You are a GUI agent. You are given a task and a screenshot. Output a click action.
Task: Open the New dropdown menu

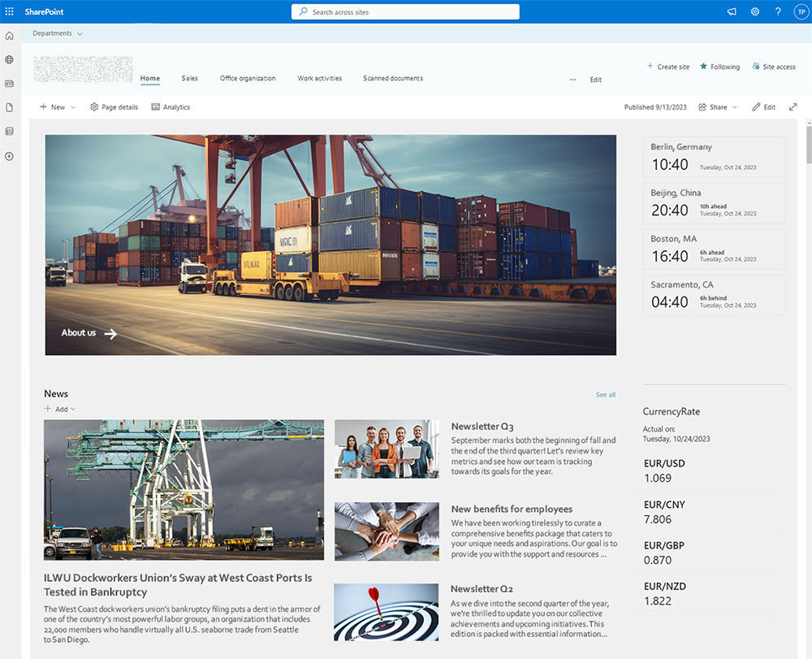(x=57, y=107)
